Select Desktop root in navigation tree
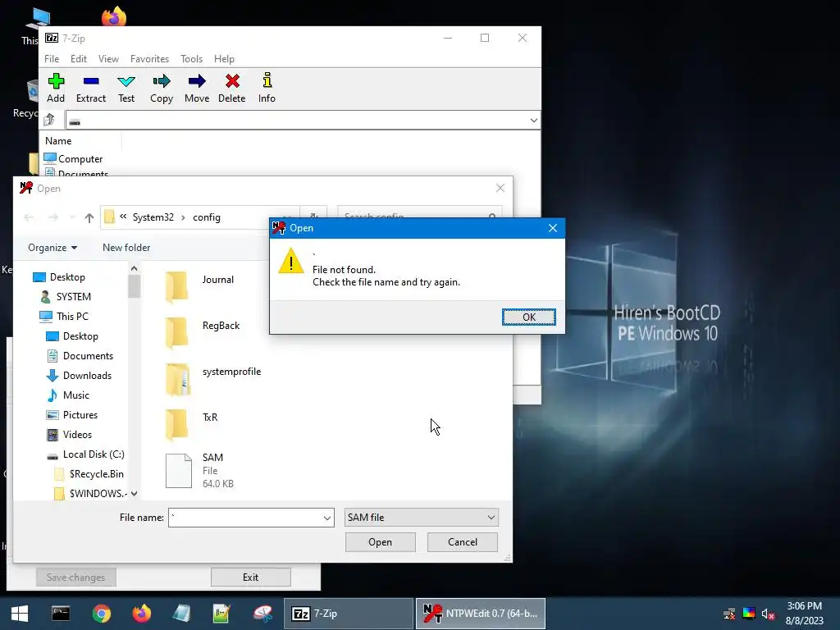Viewport: 840px width, 630px height. 59,277
